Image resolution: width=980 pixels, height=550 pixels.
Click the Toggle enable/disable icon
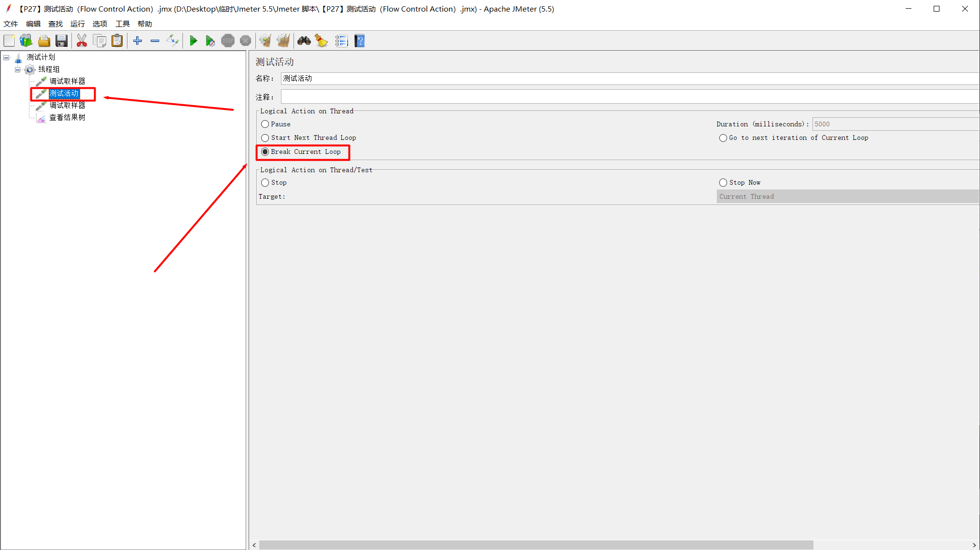172,41
